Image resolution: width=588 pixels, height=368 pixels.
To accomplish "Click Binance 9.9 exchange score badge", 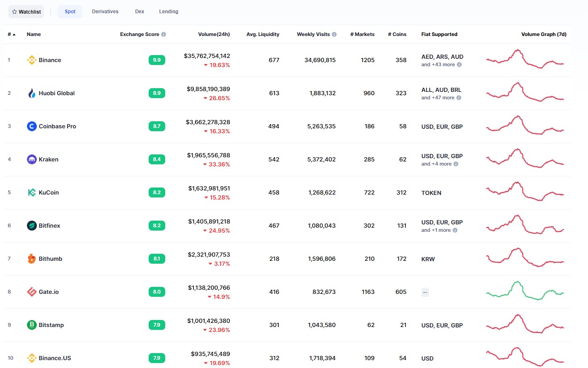I will [x=157, y=60].
